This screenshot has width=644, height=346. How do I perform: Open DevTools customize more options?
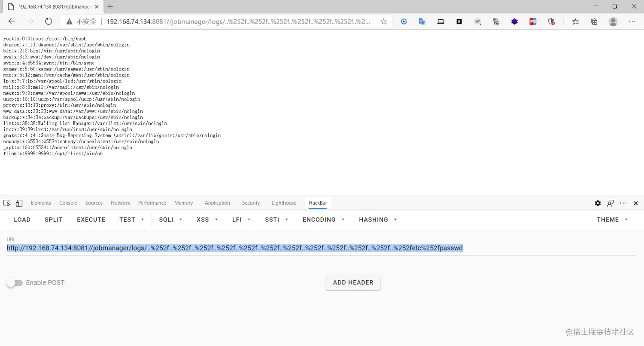pos(623,203)
